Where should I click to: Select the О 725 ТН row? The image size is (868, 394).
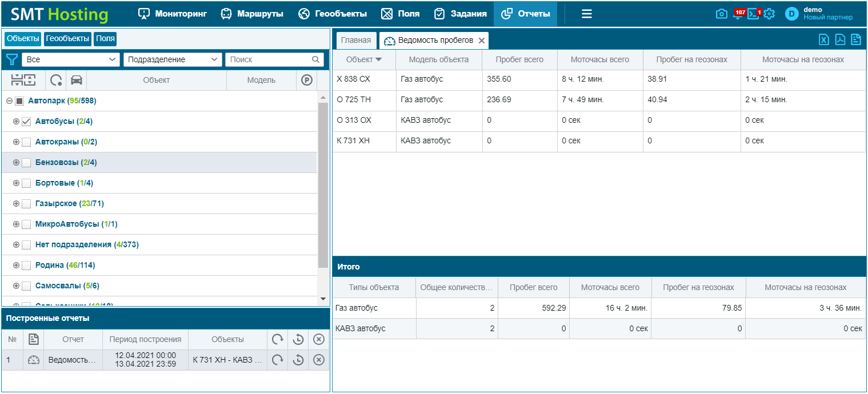[x=599, y=100]
